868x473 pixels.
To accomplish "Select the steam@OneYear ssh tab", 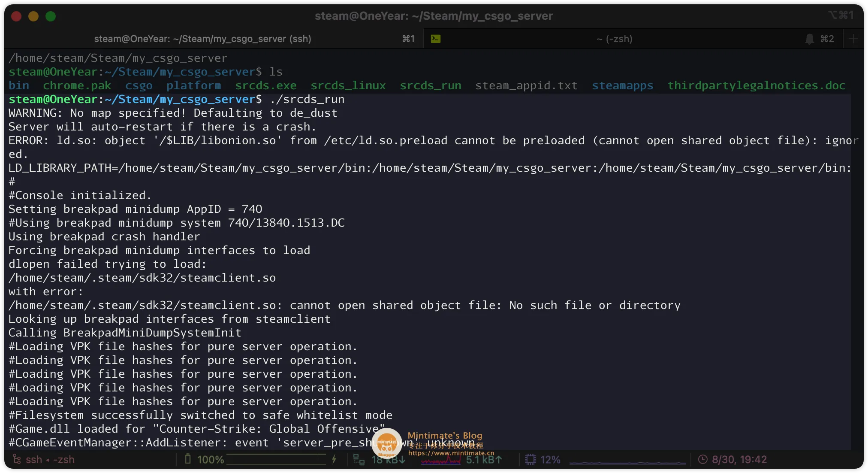I will pos(202,39).
